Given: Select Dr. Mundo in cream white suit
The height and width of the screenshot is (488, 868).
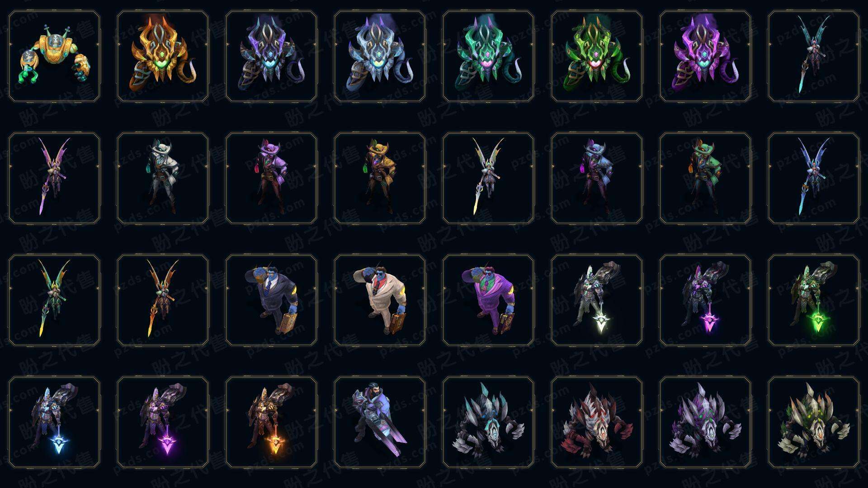Looking at the screenshot, I should tap(380, 300).
